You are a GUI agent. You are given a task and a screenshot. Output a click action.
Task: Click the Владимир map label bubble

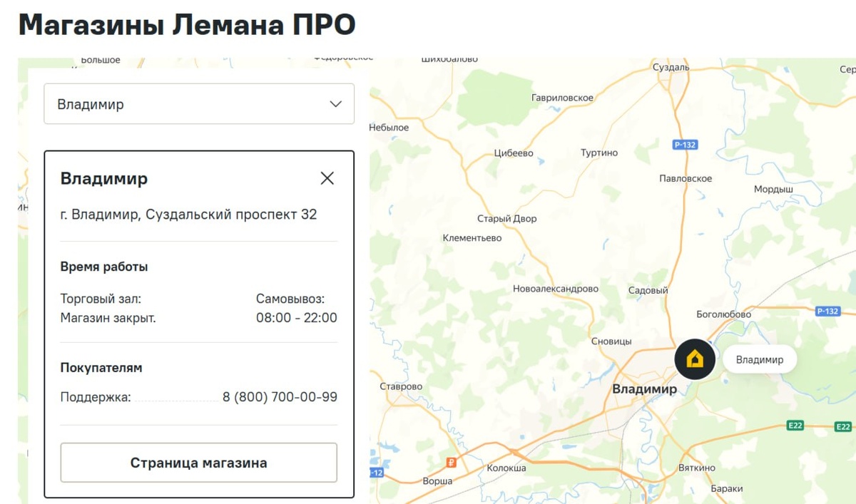point(760,359)
